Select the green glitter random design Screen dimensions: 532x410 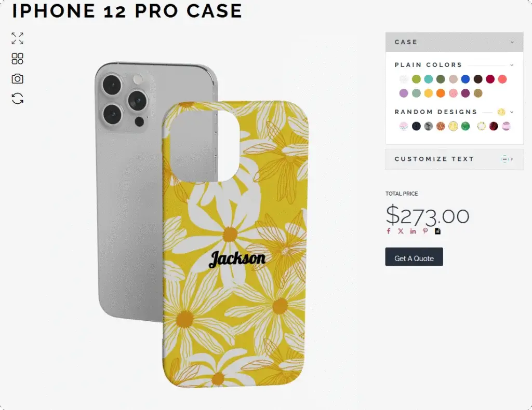pos(465,127)
